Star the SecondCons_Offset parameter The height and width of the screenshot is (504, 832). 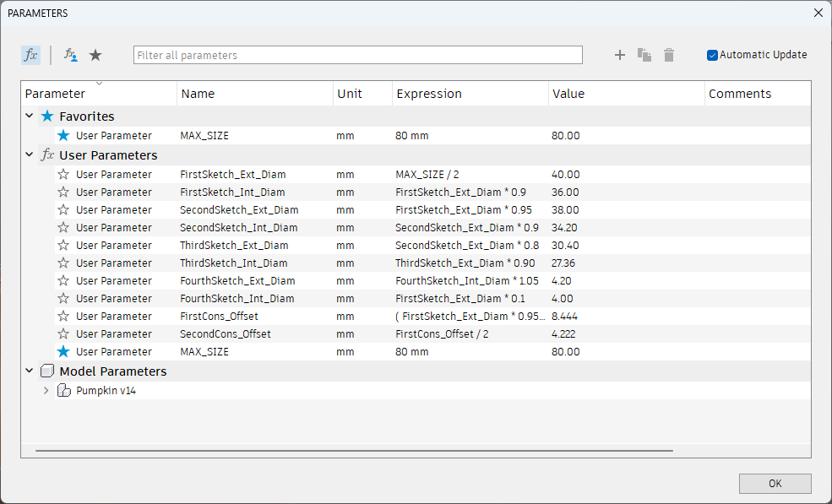click(63, 334)
